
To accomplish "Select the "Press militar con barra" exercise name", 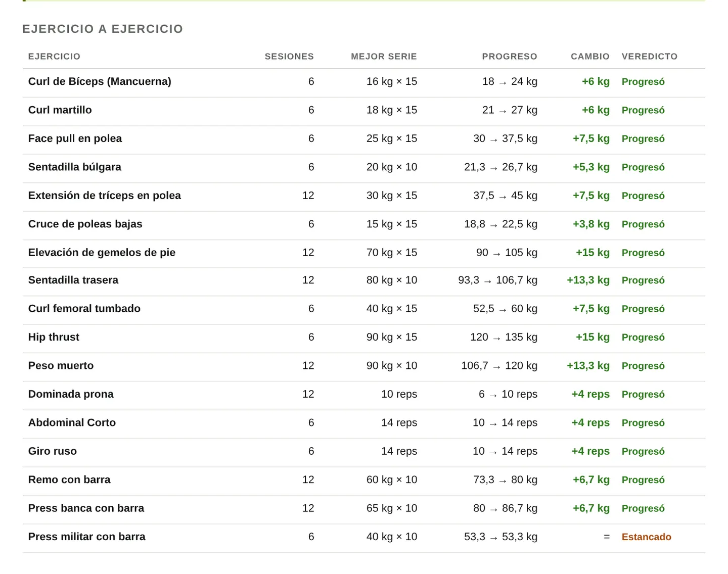I will (x=87, y=537).
